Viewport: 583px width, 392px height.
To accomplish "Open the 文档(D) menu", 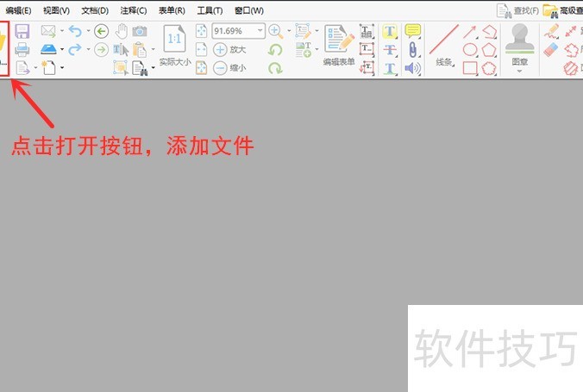I will (95, 10).
